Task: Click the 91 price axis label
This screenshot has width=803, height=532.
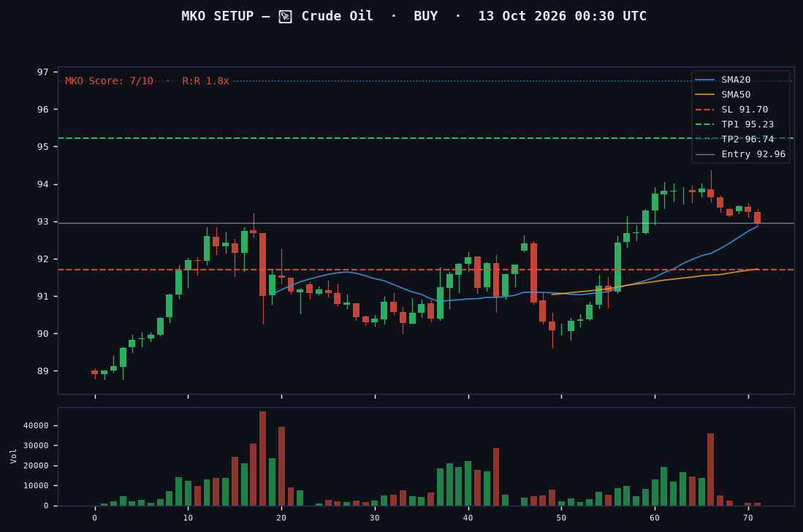Action: [x=43, y=297]
